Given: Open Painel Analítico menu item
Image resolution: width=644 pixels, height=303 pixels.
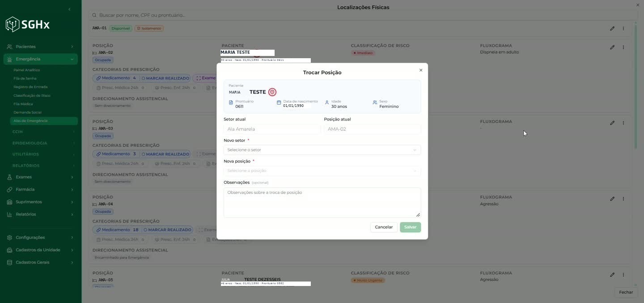Looking at the screenshot, I should [x=27, y=70].
